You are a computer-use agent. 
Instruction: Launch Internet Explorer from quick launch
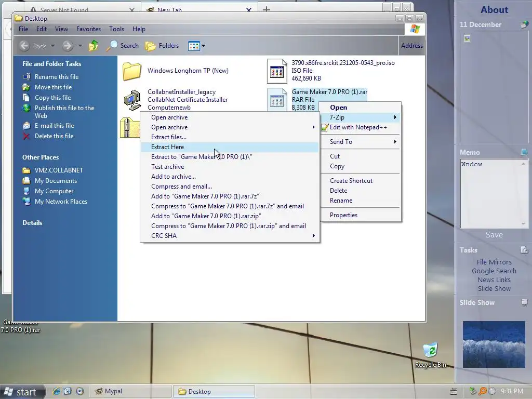[x=57, y=391]
